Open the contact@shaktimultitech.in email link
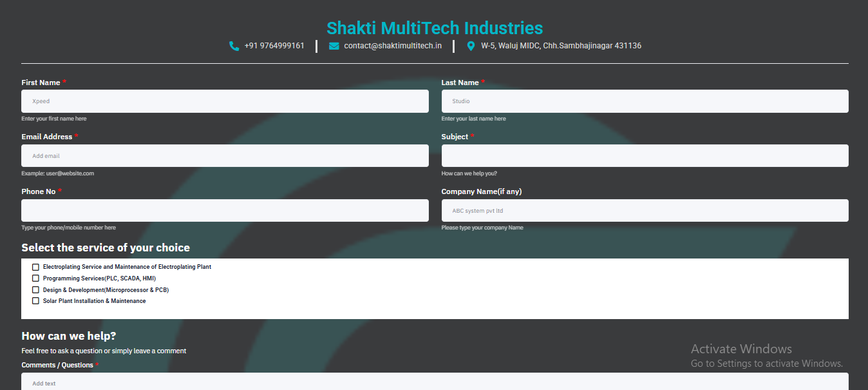 point(393,46)
